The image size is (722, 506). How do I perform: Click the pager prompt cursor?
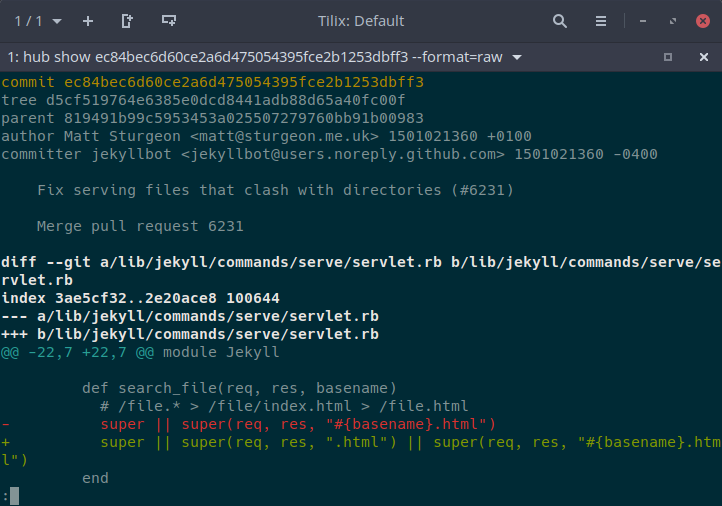pos(14,496)
